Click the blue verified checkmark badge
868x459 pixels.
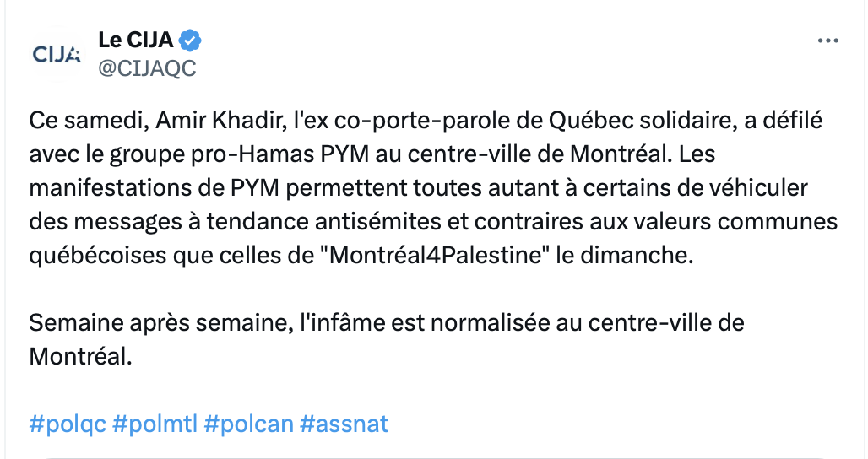tap(191, 40)
